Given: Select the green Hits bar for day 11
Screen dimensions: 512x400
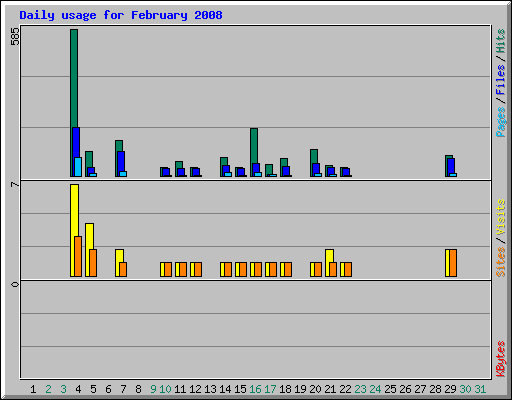Looking at the screenshot, I should [x=179, y=165].
